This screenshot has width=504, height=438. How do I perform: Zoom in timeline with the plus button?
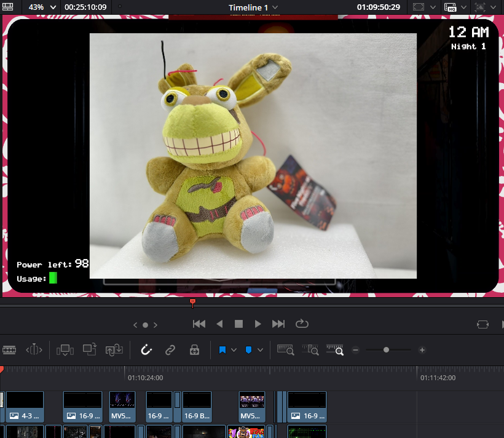[x=422, y=350]
